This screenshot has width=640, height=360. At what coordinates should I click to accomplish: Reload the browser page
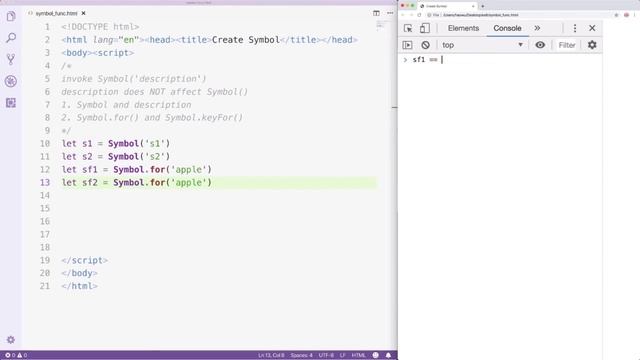419,15
